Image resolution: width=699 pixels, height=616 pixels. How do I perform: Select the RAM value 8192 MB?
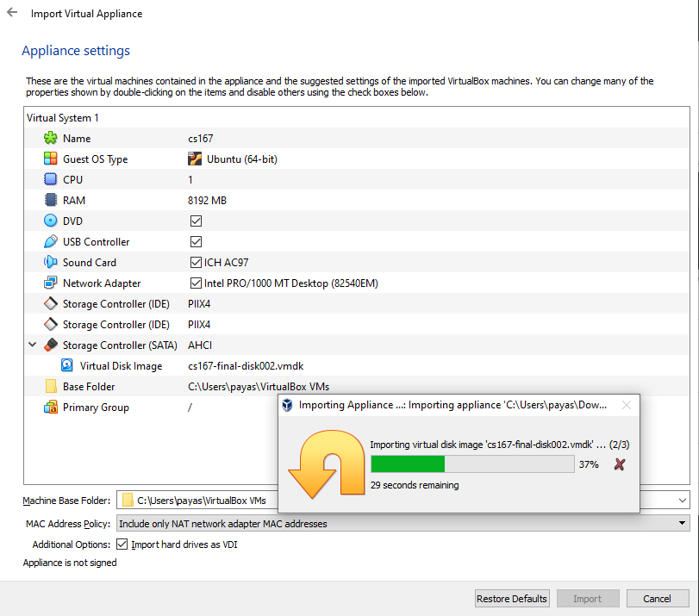208,200
